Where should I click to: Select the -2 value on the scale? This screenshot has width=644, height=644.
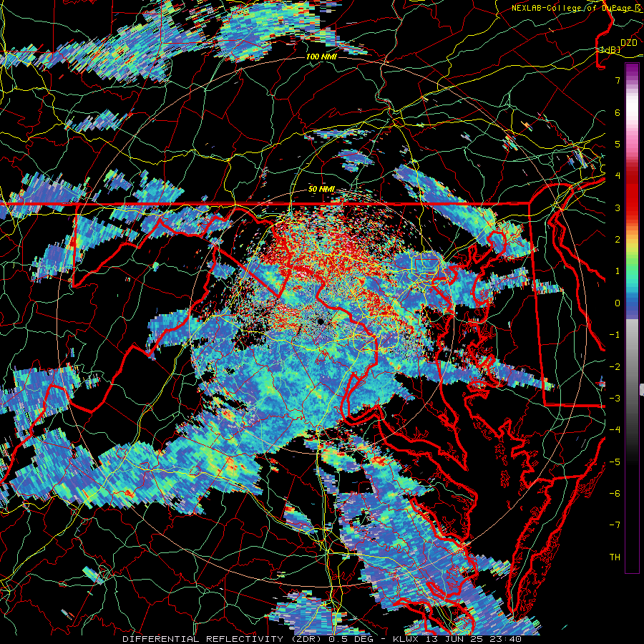click(x=615, y=367)
